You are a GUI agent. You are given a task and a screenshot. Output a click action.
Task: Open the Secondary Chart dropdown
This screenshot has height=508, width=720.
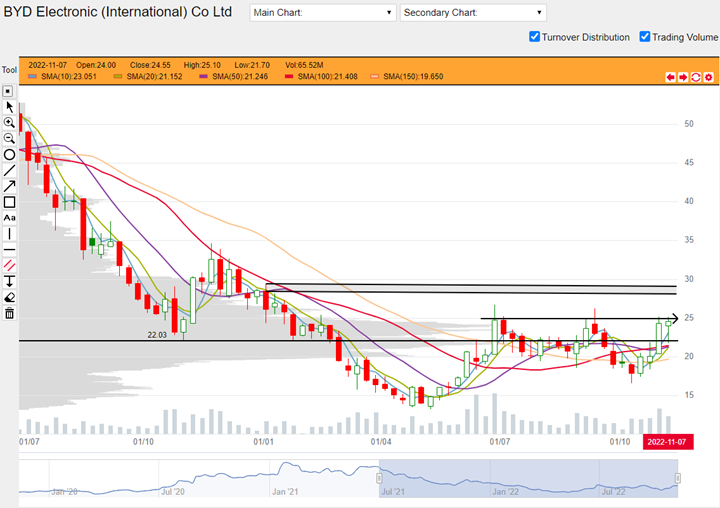point(473,12)
